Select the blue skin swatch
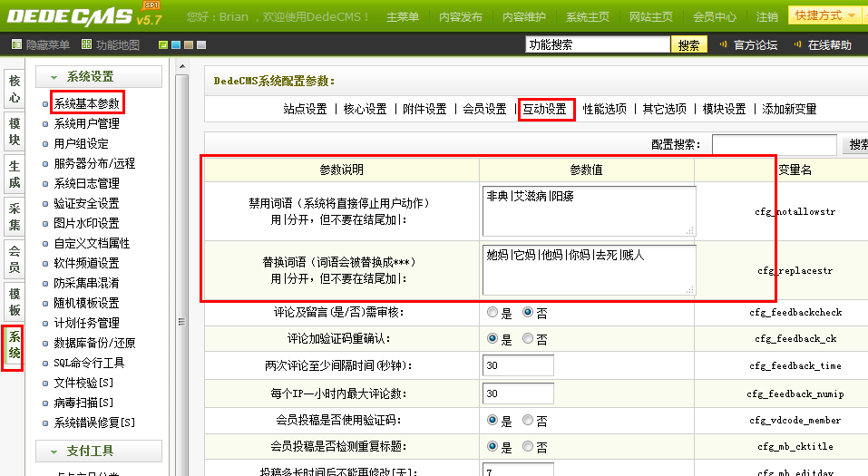Viewport: 868px width, 476px height. (x=176, y=44)
